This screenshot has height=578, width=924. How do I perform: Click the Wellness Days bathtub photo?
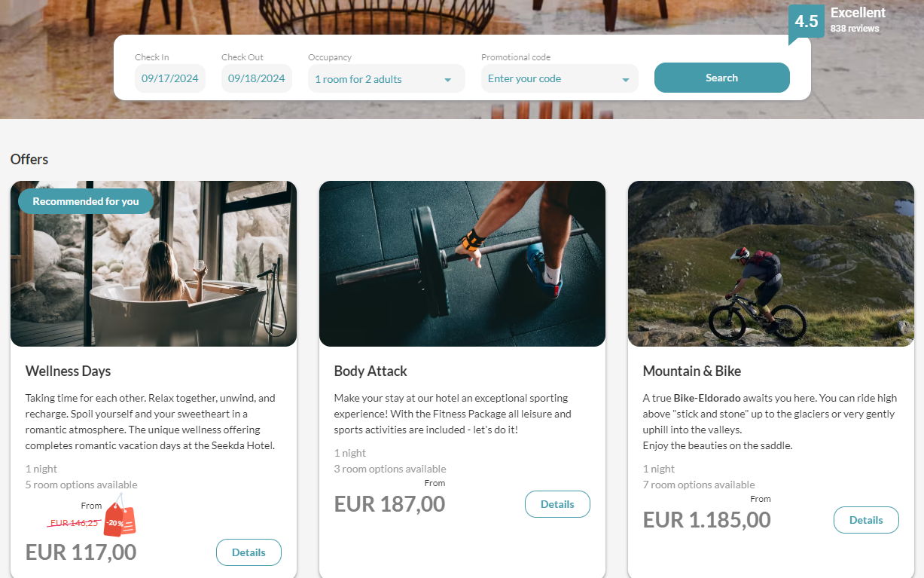[x=154, y=264]
